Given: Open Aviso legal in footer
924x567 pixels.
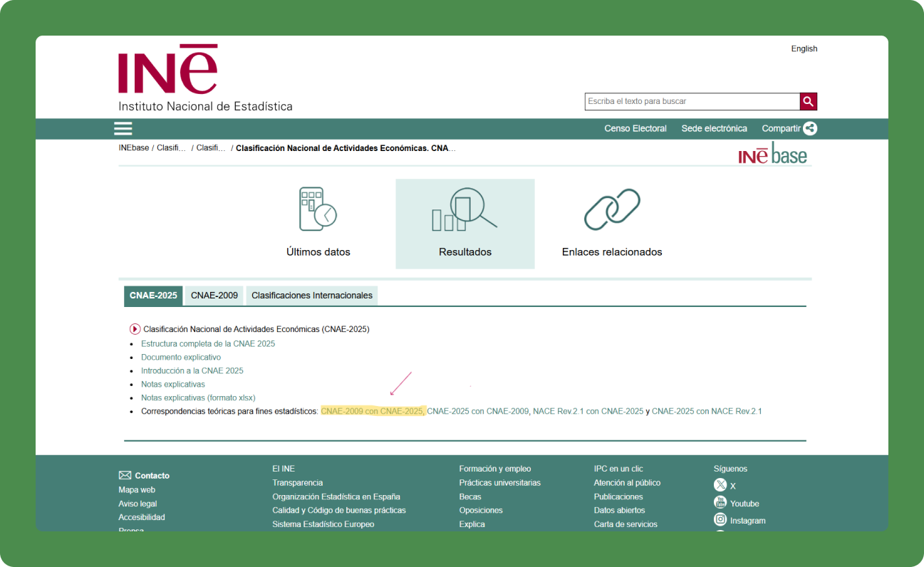Looking at the screenshot, I should tap(137, 504).
